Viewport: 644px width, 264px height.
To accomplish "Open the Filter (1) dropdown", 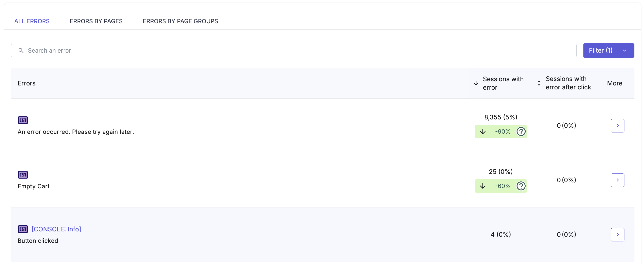I will (609, 51).
